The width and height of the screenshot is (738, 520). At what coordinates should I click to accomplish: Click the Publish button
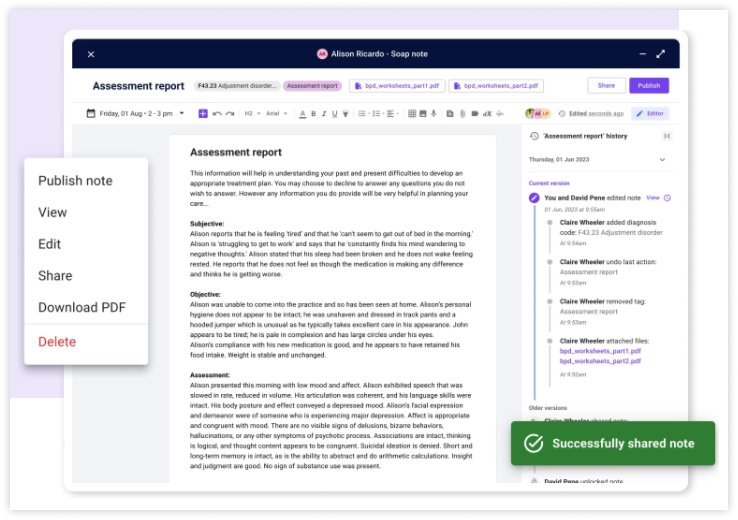click(x=649, y=86)
